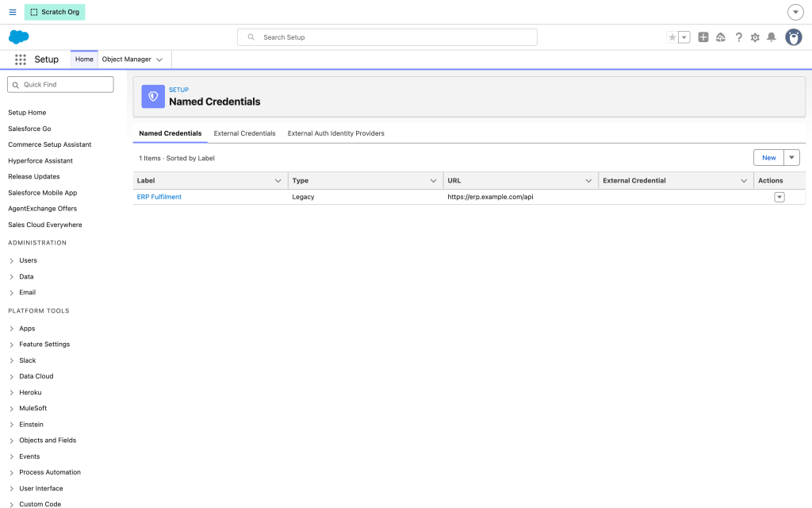The image size is (812, 508).
Task: Click the New button
Action: click(768, 158)
